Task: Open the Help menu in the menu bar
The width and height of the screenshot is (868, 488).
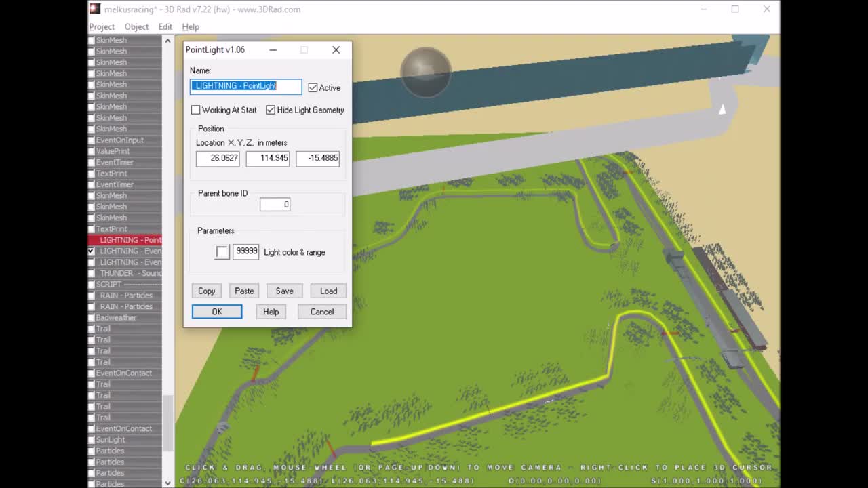Action: tap(191, 26)
